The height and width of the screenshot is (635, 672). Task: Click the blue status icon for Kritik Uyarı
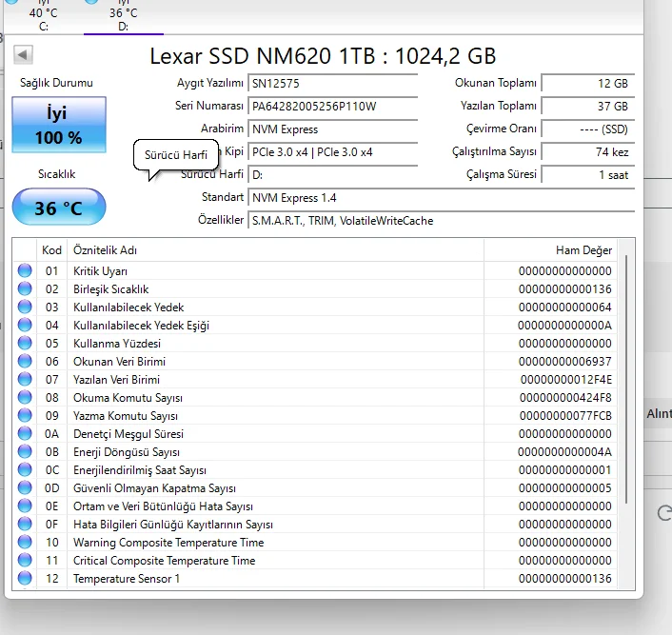tap(25, 271)
